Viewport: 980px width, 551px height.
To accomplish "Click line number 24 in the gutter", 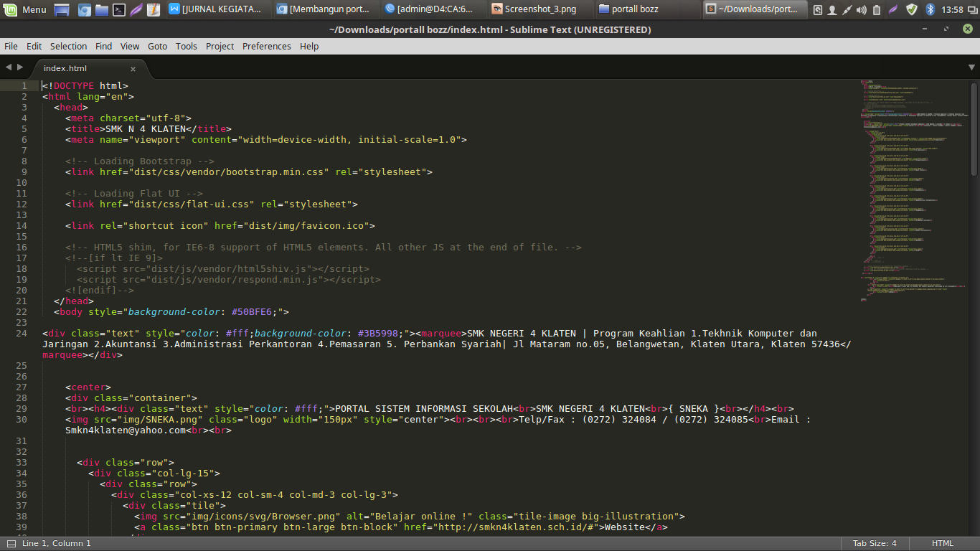I will click(22, 334).
